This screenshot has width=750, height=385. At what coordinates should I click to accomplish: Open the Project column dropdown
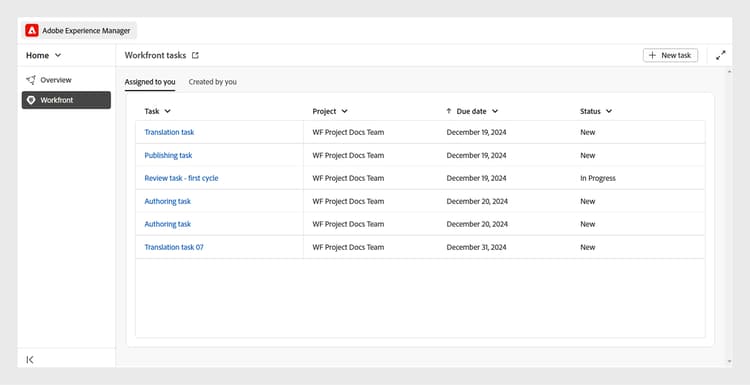tap(344, 111)
